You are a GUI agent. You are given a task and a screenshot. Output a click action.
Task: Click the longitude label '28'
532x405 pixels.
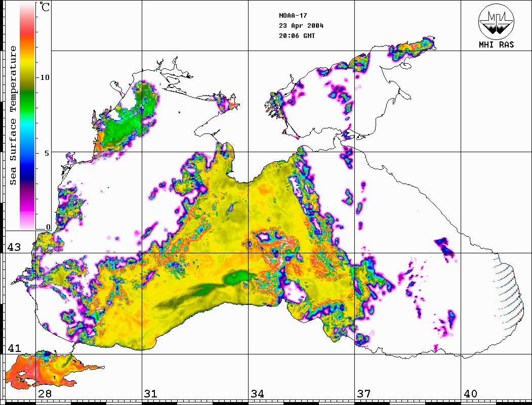45,394
